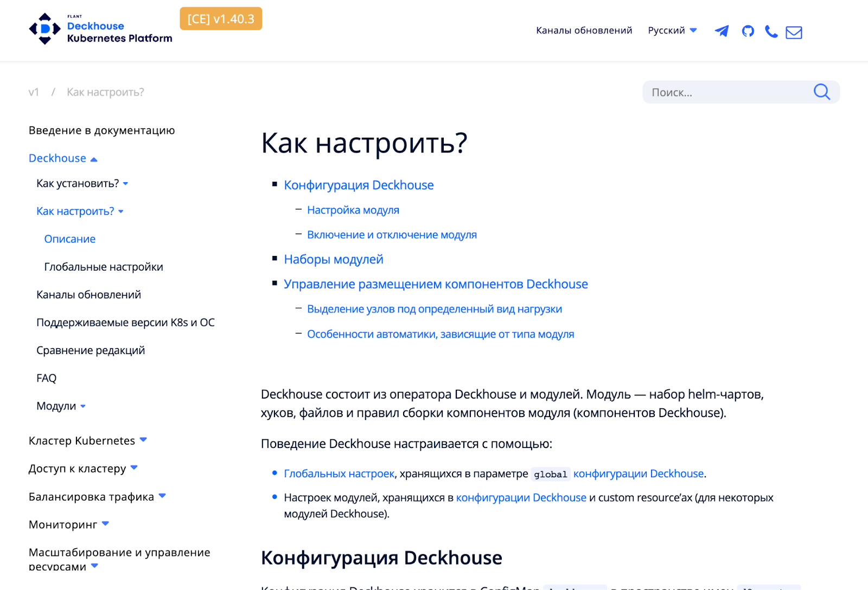Jump to Настройка модуля section

[353, 210]
